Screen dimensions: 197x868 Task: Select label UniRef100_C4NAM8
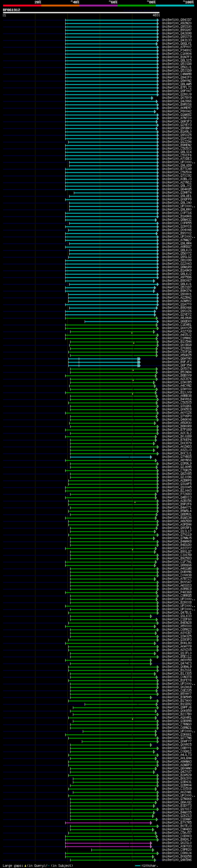tap(177, 74)
